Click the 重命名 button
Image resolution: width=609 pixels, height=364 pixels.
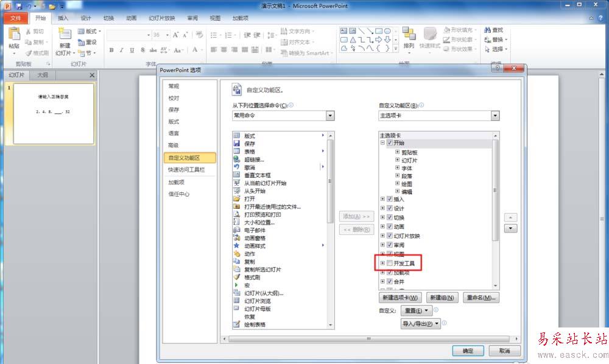(481, 298)
